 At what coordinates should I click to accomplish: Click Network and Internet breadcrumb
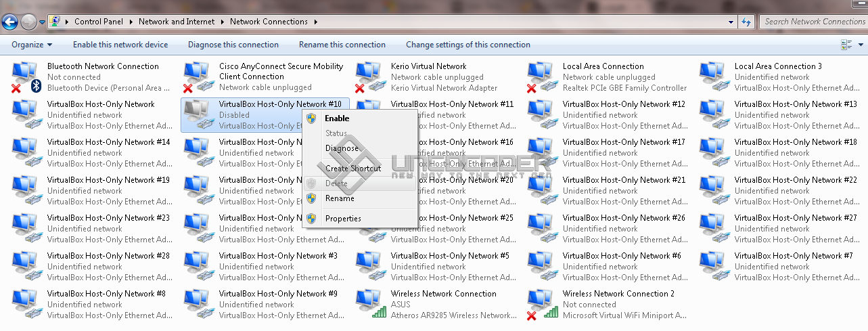coord(177,22)
